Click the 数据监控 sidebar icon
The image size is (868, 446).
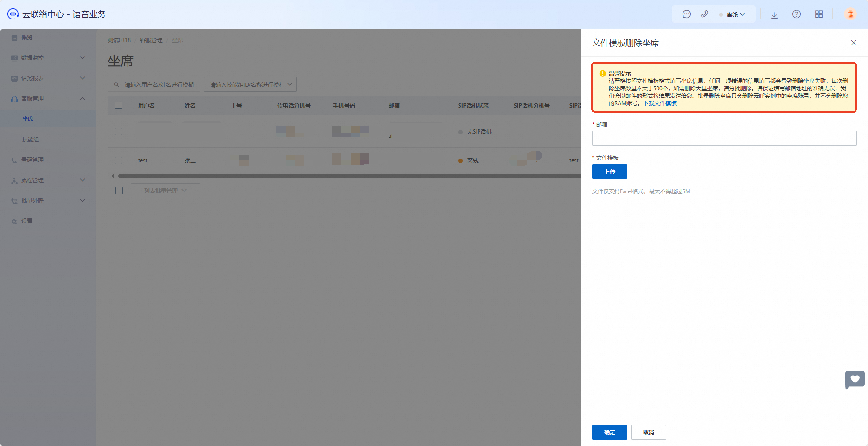(14, 58)
